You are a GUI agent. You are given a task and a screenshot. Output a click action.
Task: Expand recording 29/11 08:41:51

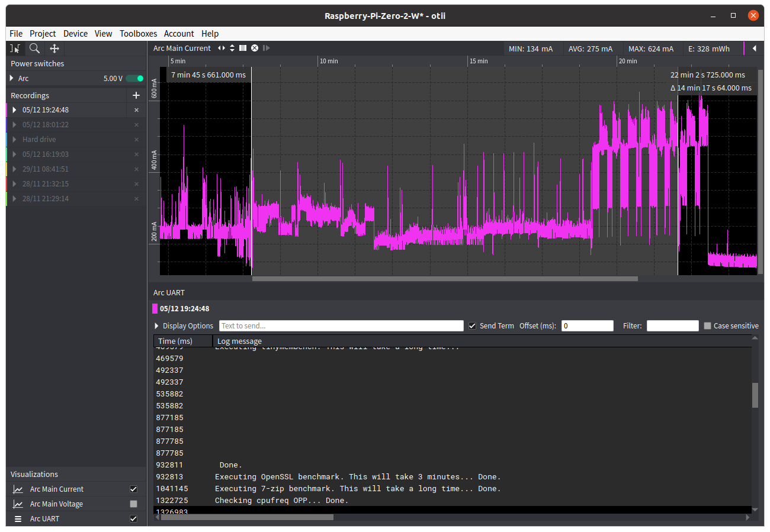pos(15,169)
